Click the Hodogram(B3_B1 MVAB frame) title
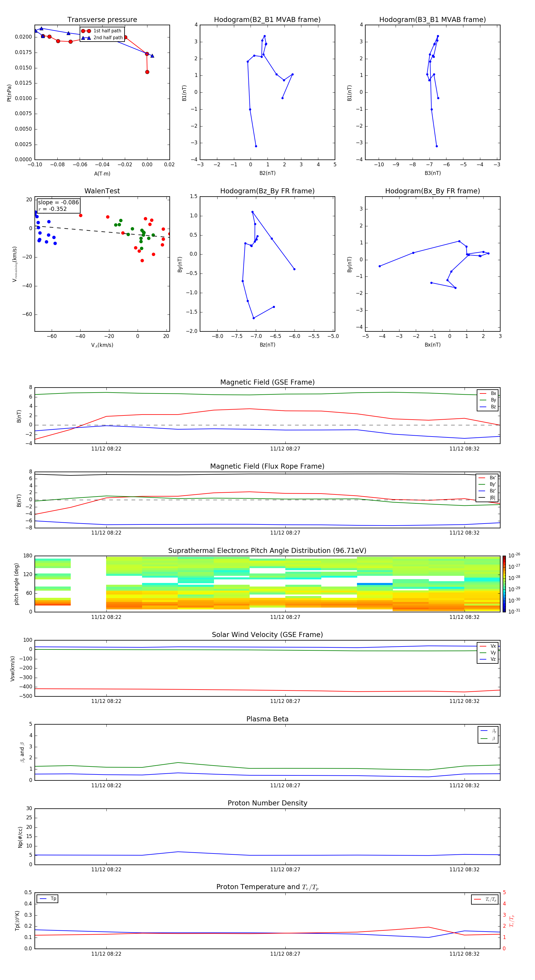This screenshot has height=980, width=535. pos(432,19)
